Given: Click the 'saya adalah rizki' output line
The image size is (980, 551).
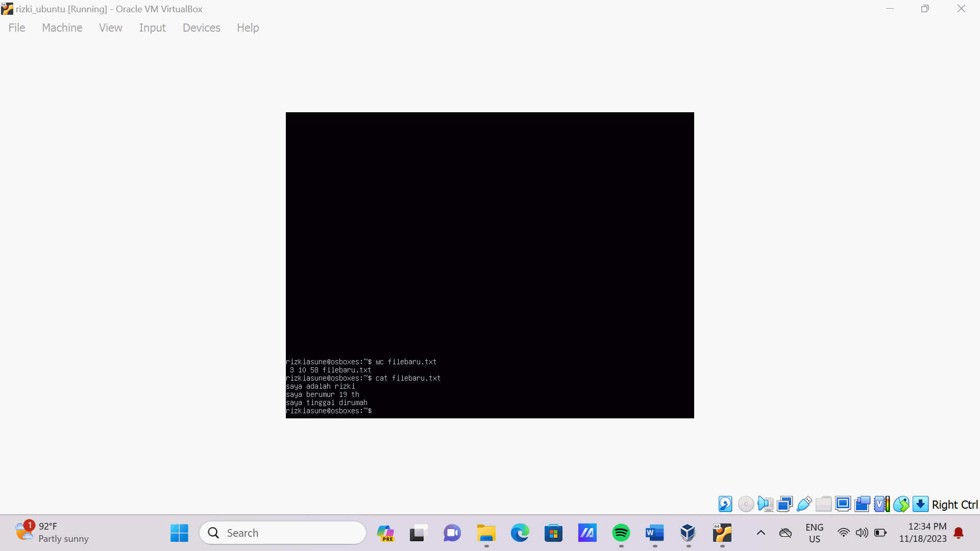Looking at the screenshot, I should click(321, 386).
